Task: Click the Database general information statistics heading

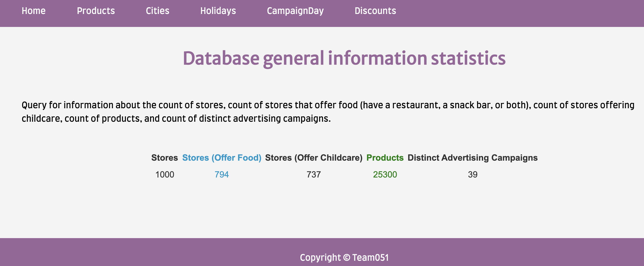Action: coord(344,58)
